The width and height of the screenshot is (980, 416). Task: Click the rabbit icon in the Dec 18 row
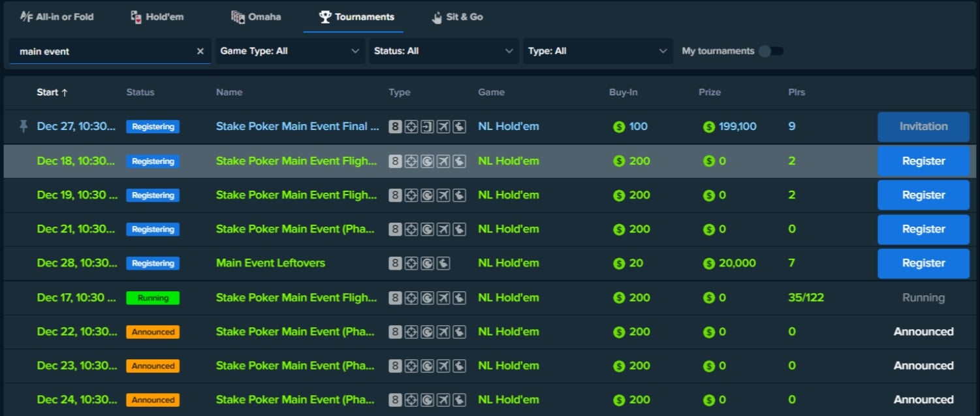[x=459, y=161]
